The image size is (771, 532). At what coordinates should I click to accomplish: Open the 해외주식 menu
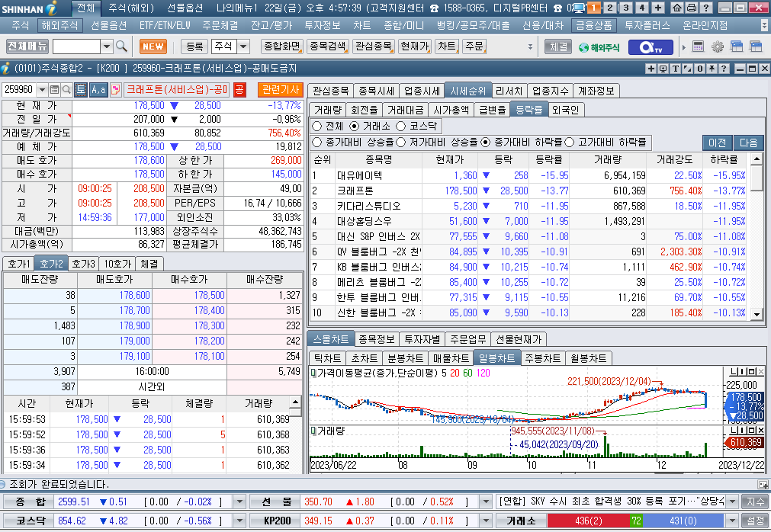(59, 26)
